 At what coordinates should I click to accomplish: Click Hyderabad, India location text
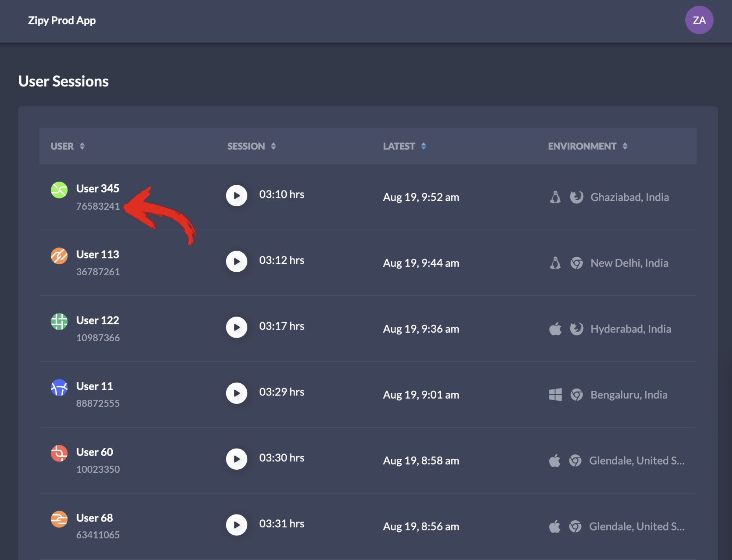[x=631, y=329]
